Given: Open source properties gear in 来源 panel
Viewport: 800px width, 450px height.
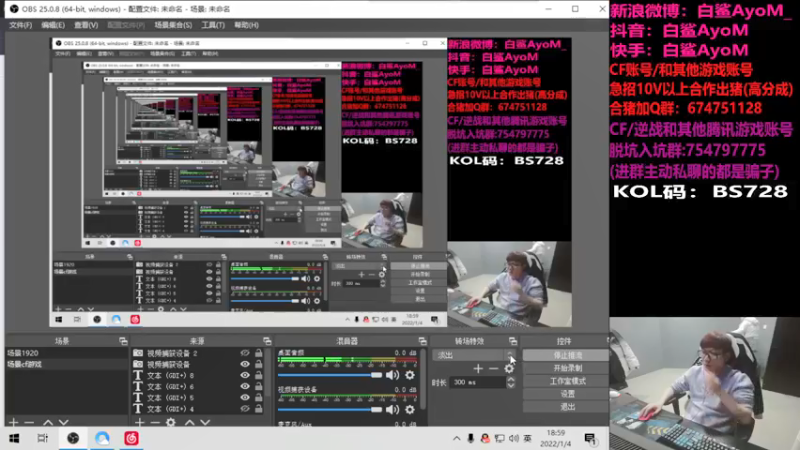Looking at the screenshot, I should (171, 422).
